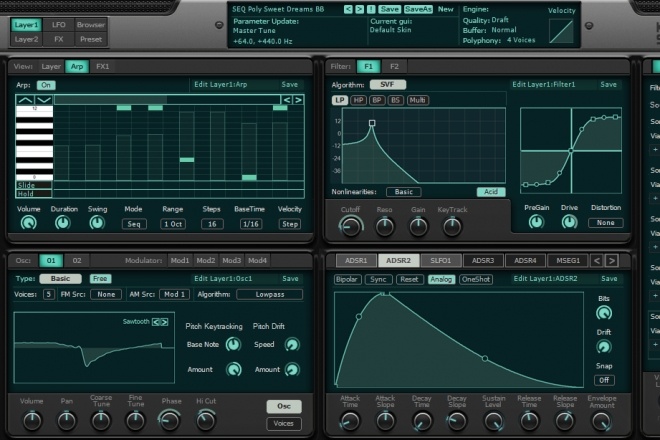This screenshot has height=440, width=660.
Task: Click the Sustain Level knob
Action: (x=494, y=421)
